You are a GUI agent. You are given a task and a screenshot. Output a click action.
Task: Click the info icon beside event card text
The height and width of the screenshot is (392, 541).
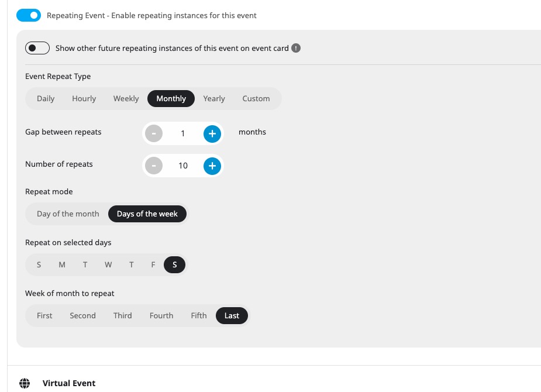coord(296,48)
